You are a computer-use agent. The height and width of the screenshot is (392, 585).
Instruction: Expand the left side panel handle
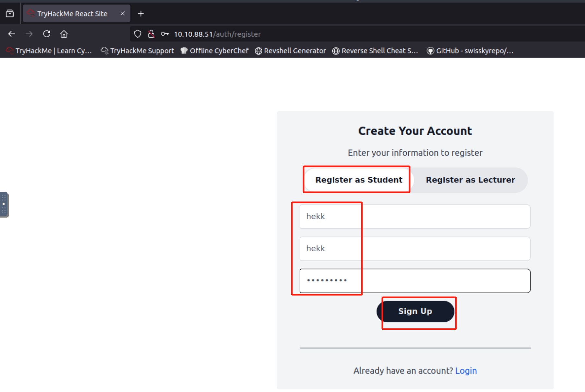tap(4, 204)
